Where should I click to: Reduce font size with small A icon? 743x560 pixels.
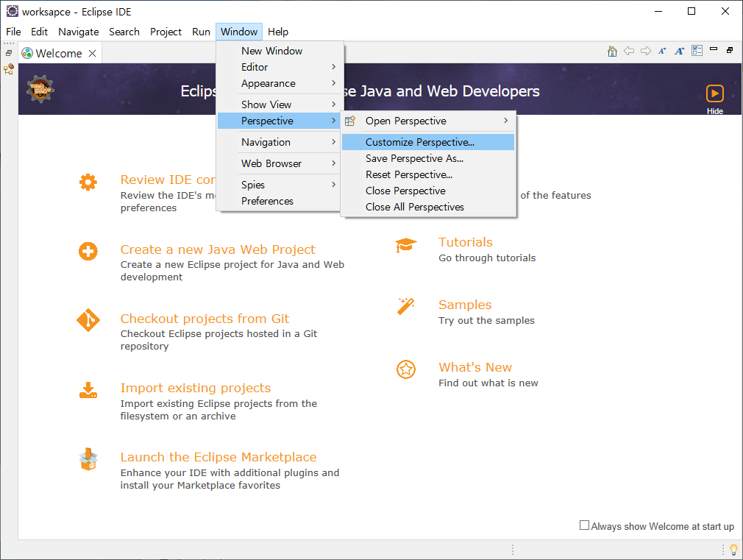point(662,52)
